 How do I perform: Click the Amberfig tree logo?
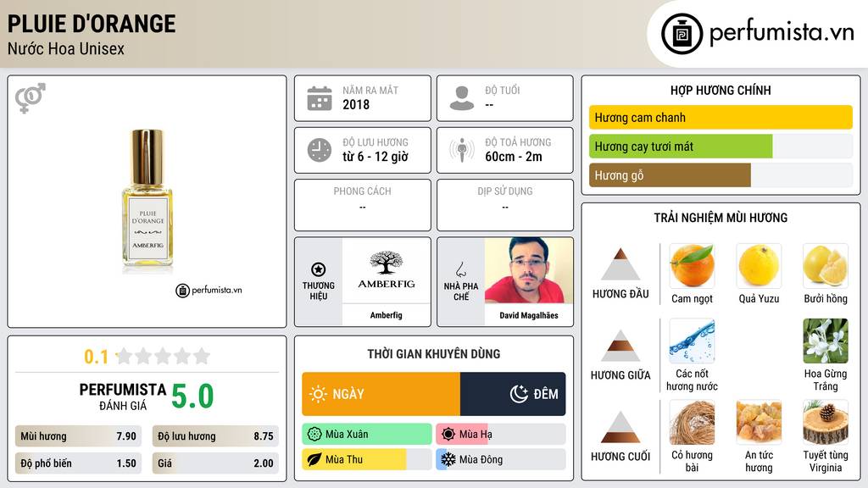(x=386, y=270)
